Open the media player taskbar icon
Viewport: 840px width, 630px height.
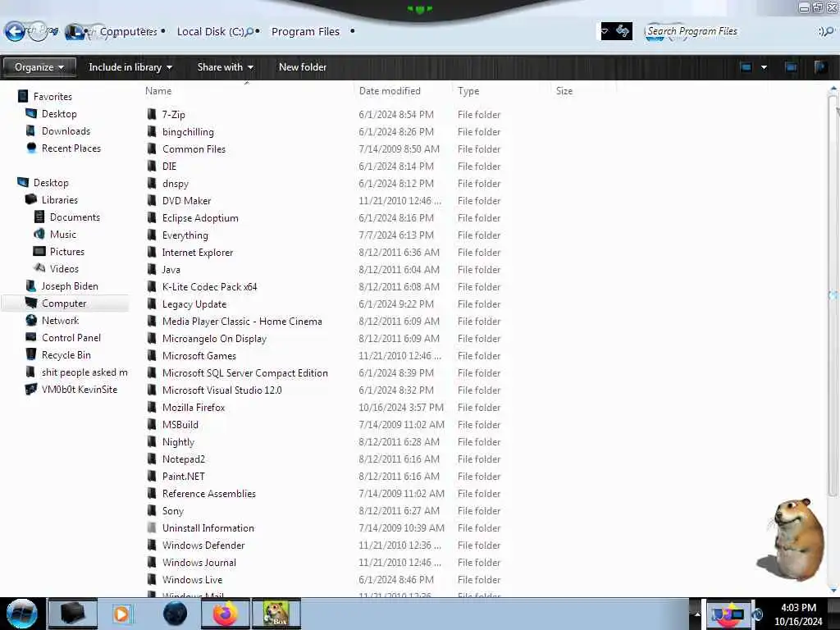(x=121, y=614)
